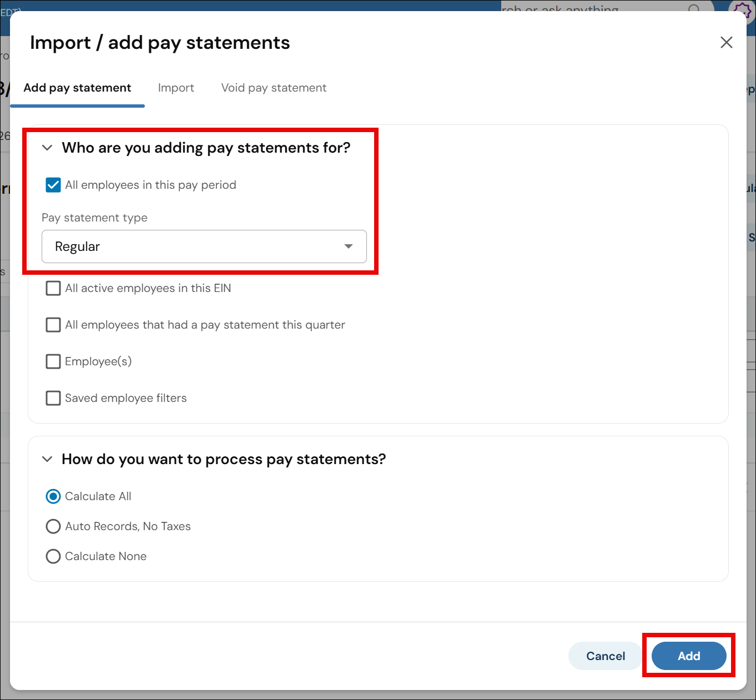The image size is (756, 700).
Task: Enable Saved employee filters checkbox
Action: coord(53,398)
